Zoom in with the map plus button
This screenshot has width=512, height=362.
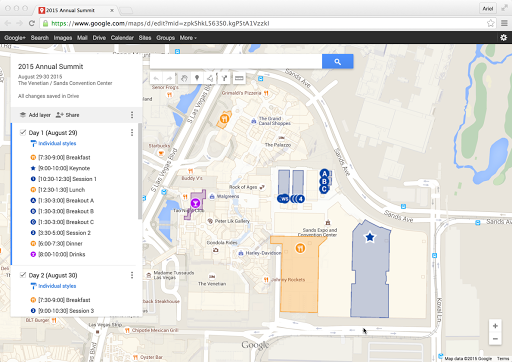[x=495, y=326]
